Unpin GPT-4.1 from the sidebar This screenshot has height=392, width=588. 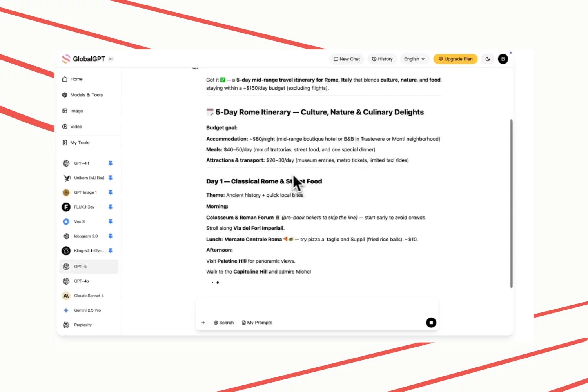pyautogui.click(x=111, y=163)
